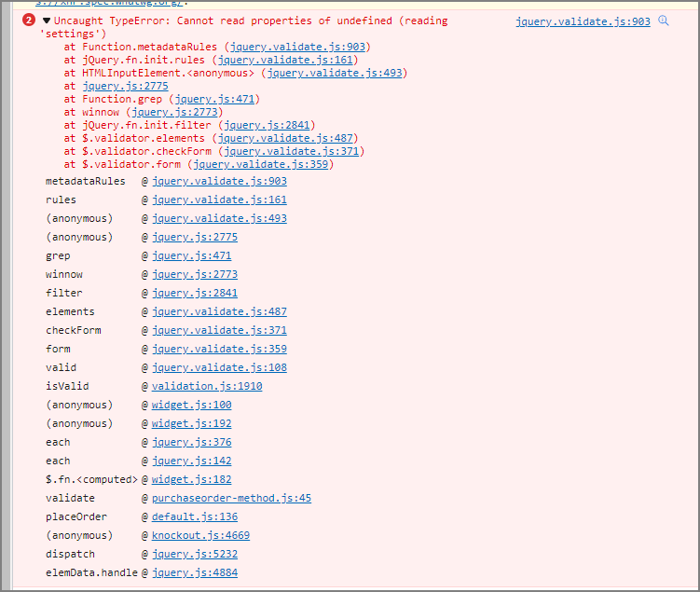
Task: Open jquery.js:471 in the 'at Function.grep' line
Action: click(x=214, y=99)
